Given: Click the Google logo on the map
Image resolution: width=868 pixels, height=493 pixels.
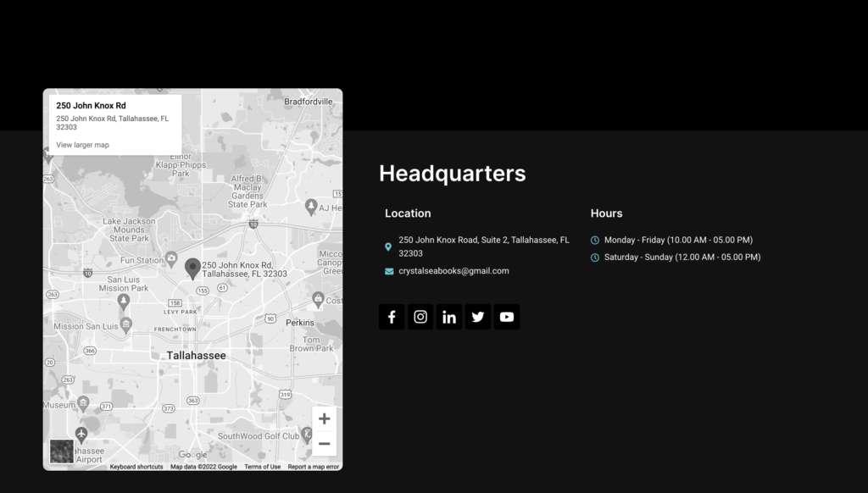Looking at the screenshot, I should pyautogui.click(x=192, y=455).
